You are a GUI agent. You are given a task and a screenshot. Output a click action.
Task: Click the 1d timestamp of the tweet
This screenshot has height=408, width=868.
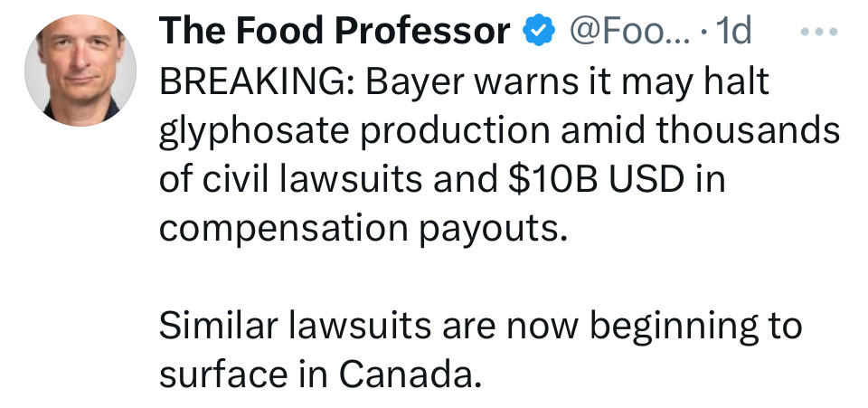point(732,33)
